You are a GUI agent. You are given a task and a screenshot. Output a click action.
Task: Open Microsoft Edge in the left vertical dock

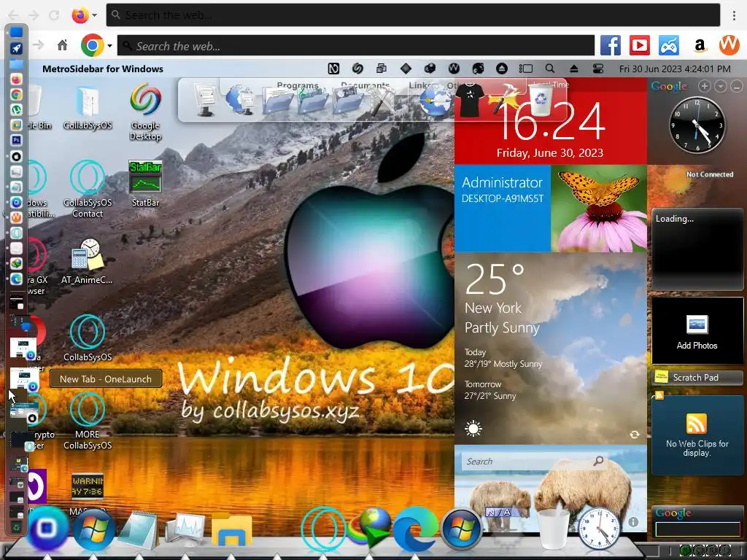pos(16,279)
